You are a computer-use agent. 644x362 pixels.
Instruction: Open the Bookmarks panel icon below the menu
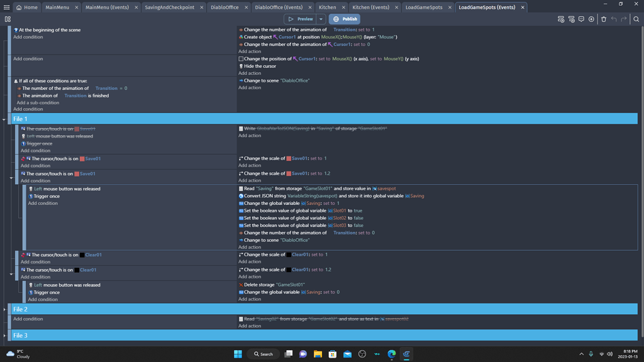8,19
